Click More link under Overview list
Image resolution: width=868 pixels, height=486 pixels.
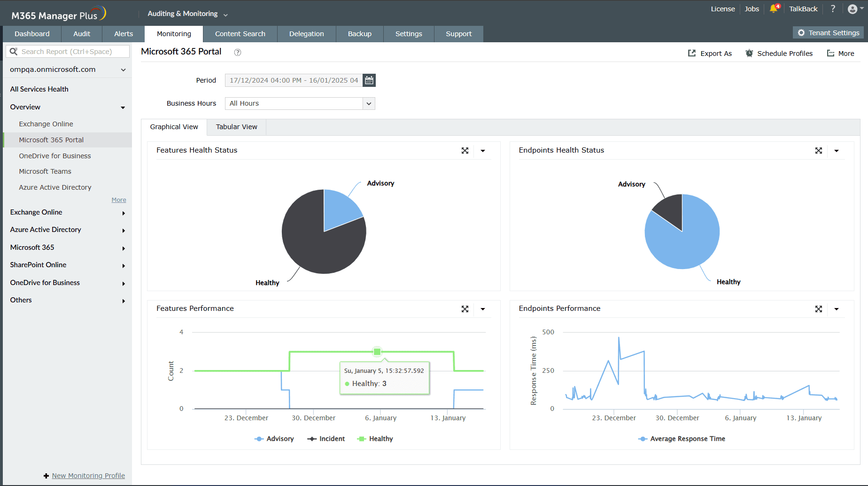tap(119, 200)
